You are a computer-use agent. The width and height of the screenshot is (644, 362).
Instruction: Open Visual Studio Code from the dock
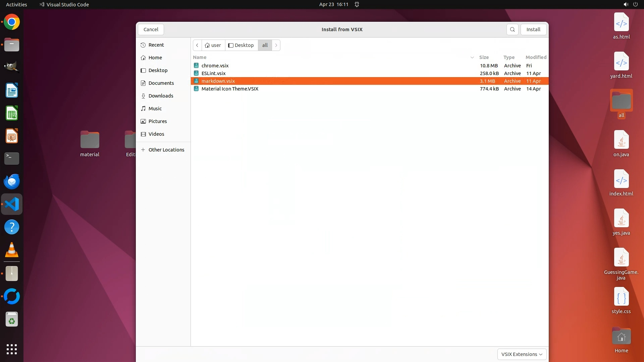pyautogui.click(x=12, y=204)
